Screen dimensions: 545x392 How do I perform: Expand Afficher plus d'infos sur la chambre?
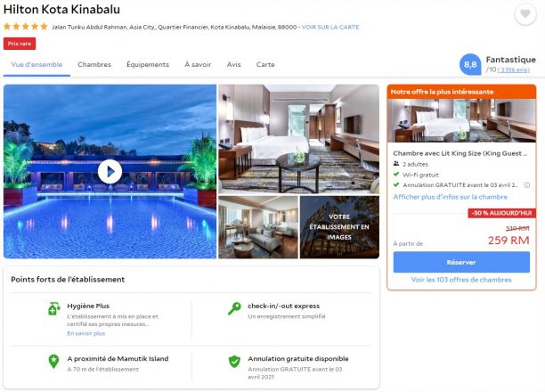point(450,197)
